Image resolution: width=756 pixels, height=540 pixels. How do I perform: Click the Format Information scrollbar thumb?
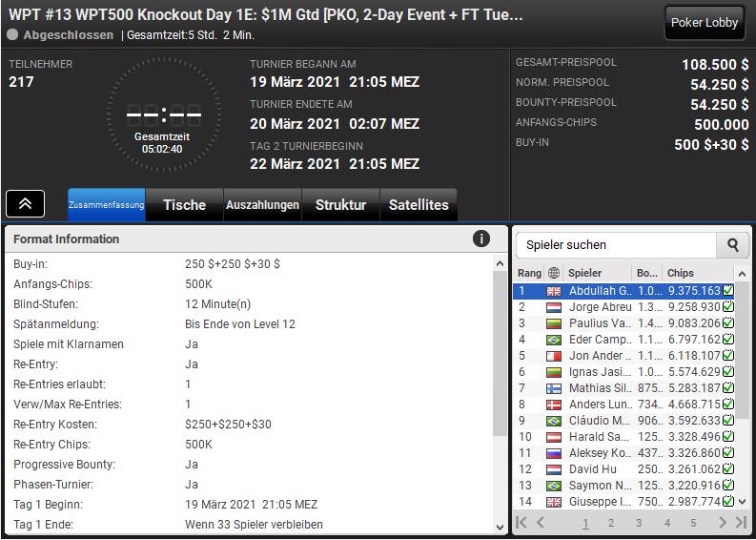pyautogui.click(x=500, y=353)
